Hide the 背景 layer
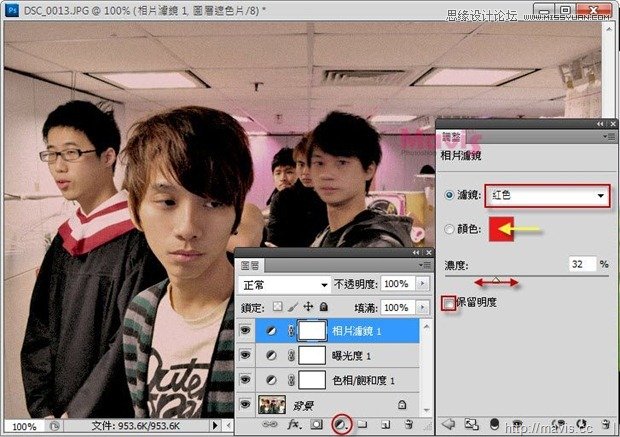Screen dimensions: 620x437 246,404
